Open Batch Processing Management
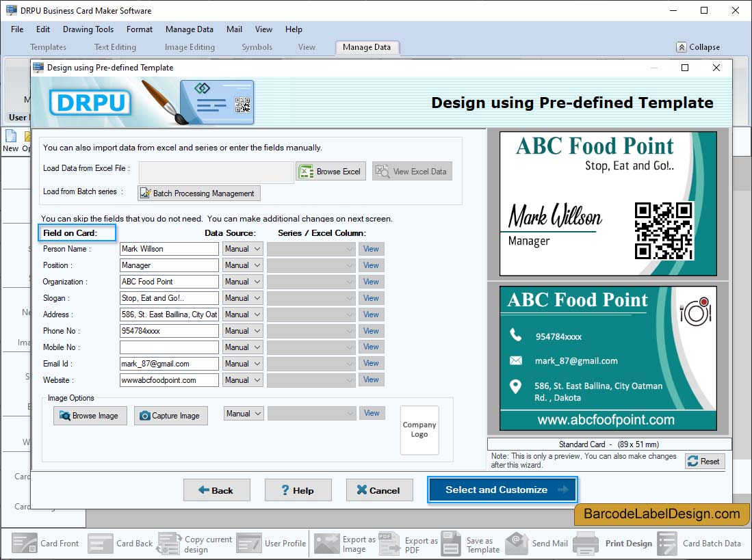 199,193
